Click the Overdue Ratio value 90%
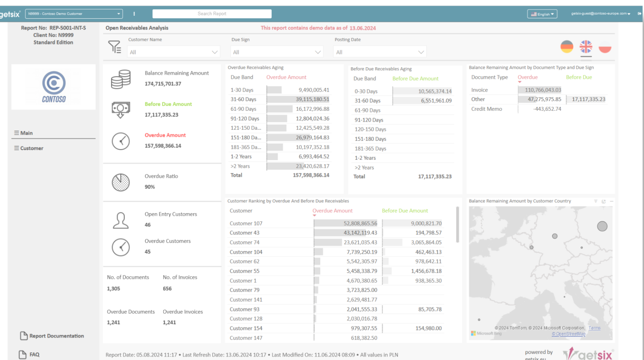644x360 pixels. (x=150, y=187)
